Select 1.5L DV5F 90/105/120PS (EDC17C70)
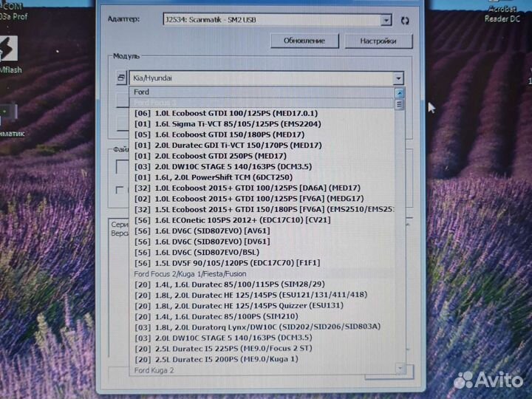 pyautogui.click(x=262, y=263)
